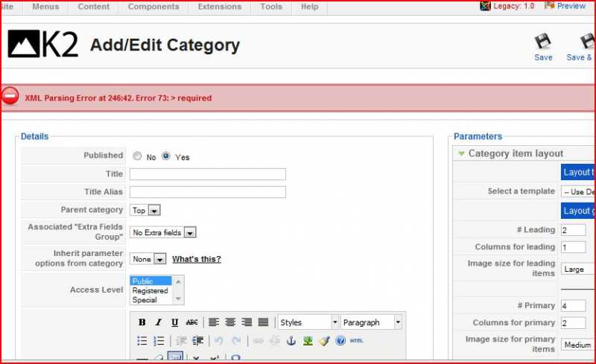Screen dimensions: 596x364
Task: Click the Legacy 1.0 icon
Action: [486, 6]
